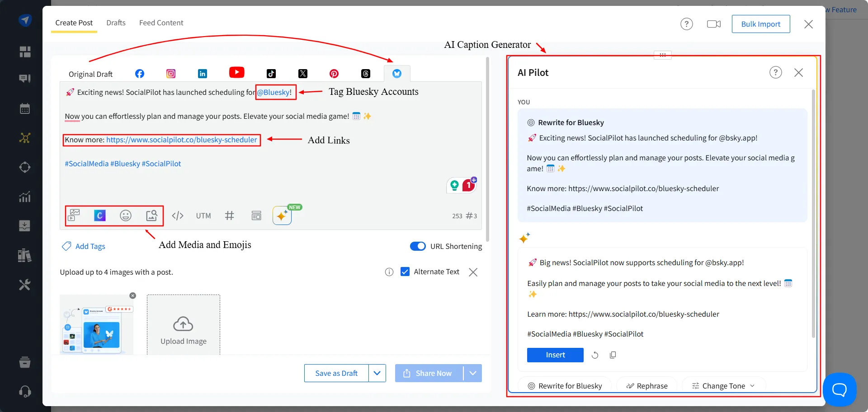Open the Canva design tool
Image resolution: width=868 pixels, height=412 pixels.
point(99,215)
